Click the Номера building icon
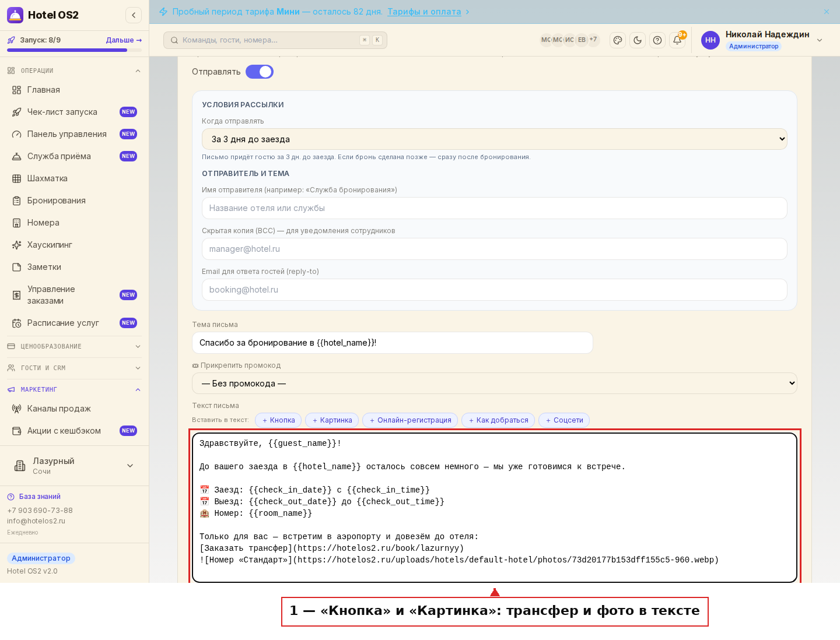840x640 pixels. coord(17,223)
